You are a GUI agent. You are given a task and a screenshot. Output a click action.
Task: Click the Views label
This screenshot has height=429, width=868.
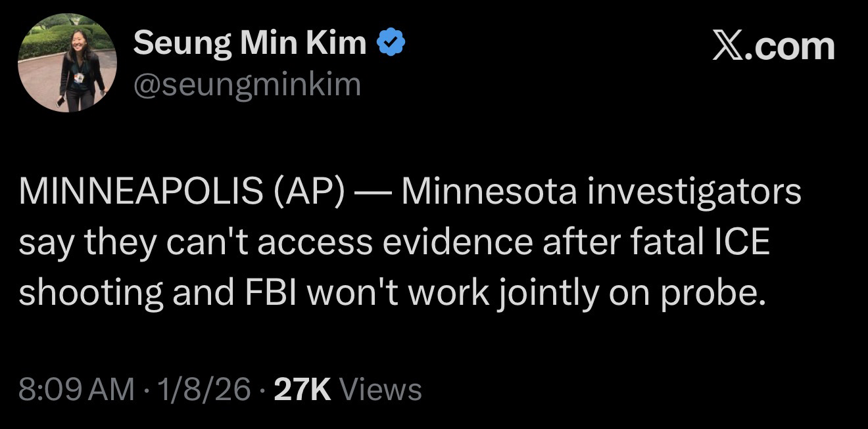(x=382, y=389)
